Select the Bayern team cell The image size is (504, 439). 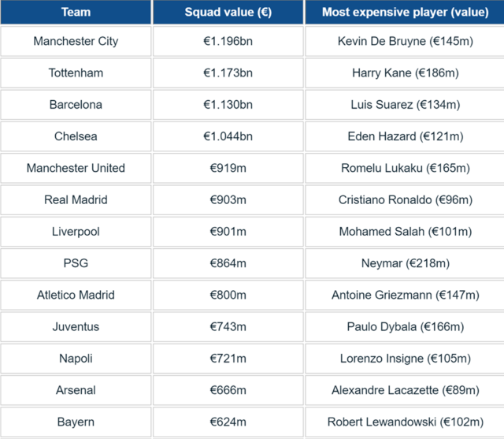(x=76, y=422)
